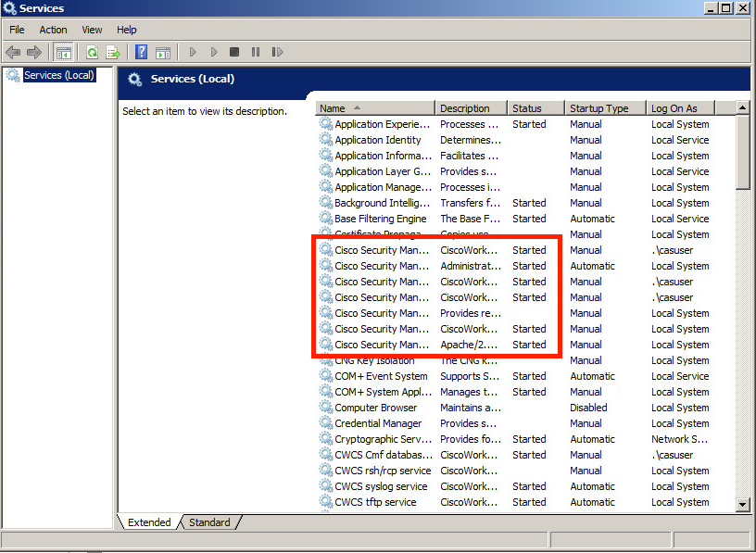Select the Background Intellig... service

[526, 203]
